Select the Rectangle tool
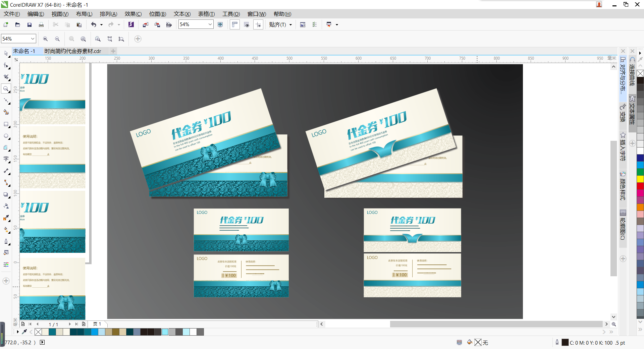Viewport: 644px width, 349px height. tap(6, 124)
